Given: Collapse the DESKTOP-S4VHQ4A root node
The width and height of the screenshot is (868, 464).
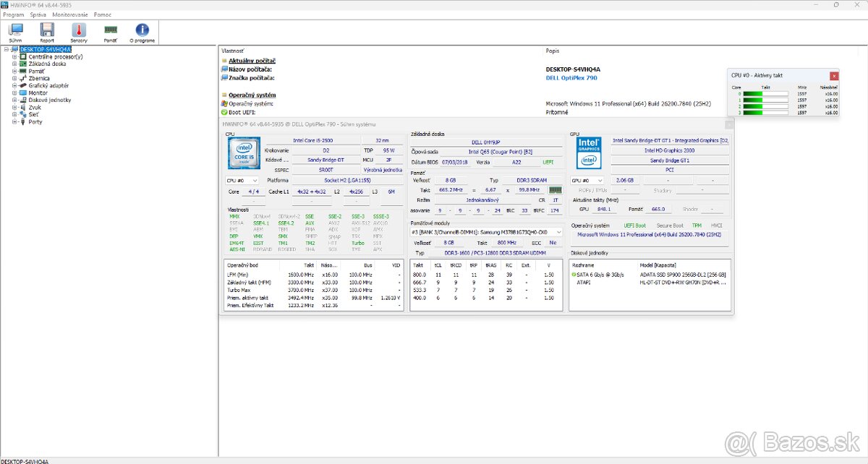Looking at the screenshot, I should tap(7, 49).
